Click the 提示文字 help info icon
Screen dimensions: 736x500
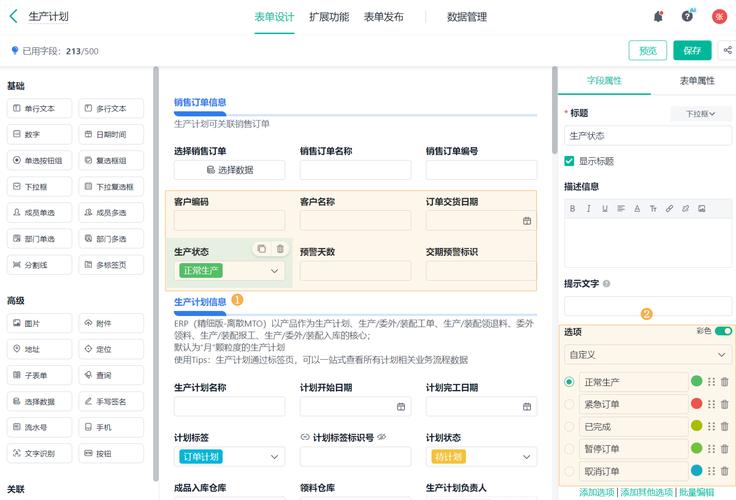pos(606,284)
